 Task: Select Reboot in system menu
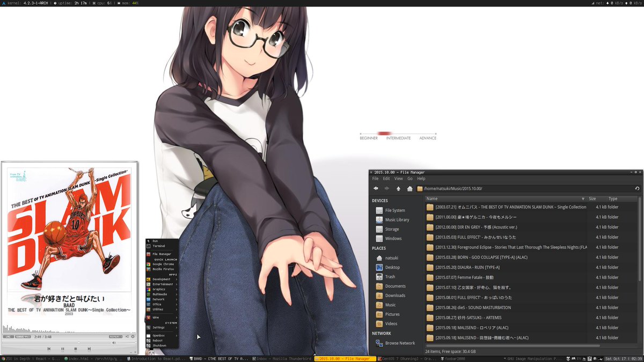point(162,341)
